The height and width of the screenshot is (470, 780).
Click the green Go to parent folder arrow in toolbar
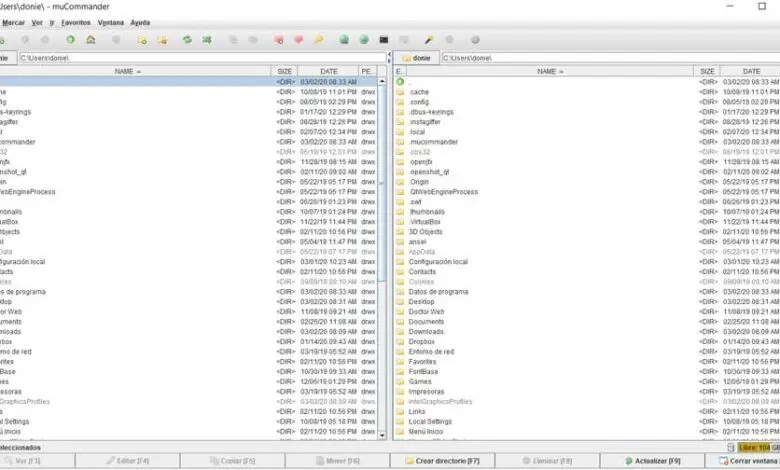(71, 39)
